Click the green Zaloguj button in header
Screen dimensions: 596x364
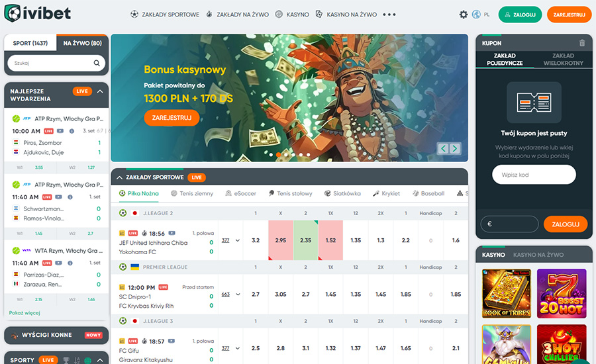(520, 15)
